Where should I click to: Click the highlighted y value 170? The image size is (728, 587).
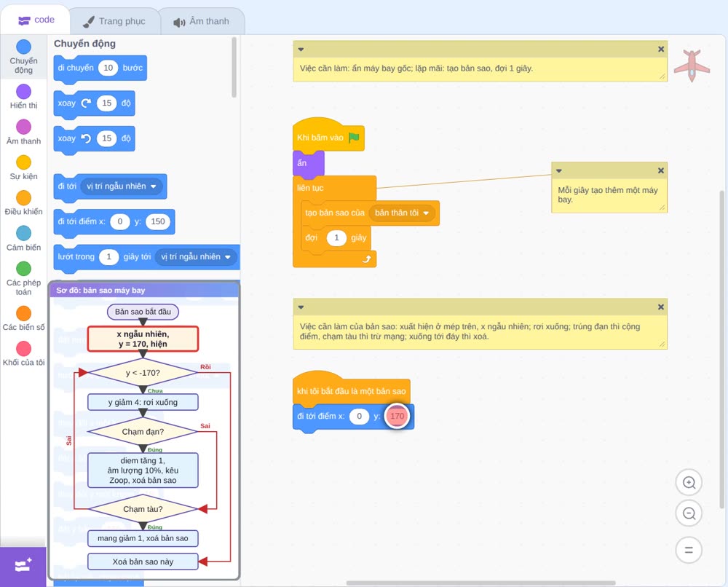coord(397,416)
